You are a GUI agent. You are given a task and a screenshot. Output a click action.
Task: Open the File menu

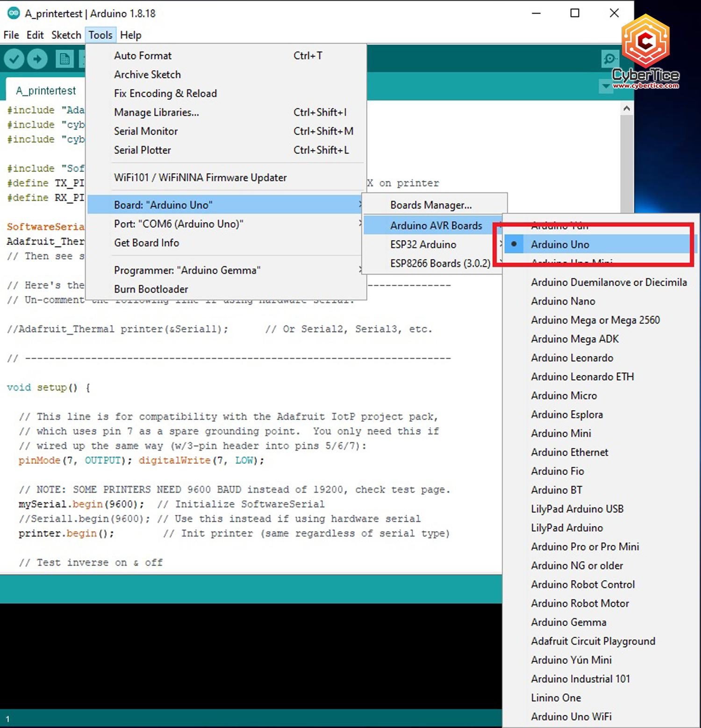[x=11, y=35]
